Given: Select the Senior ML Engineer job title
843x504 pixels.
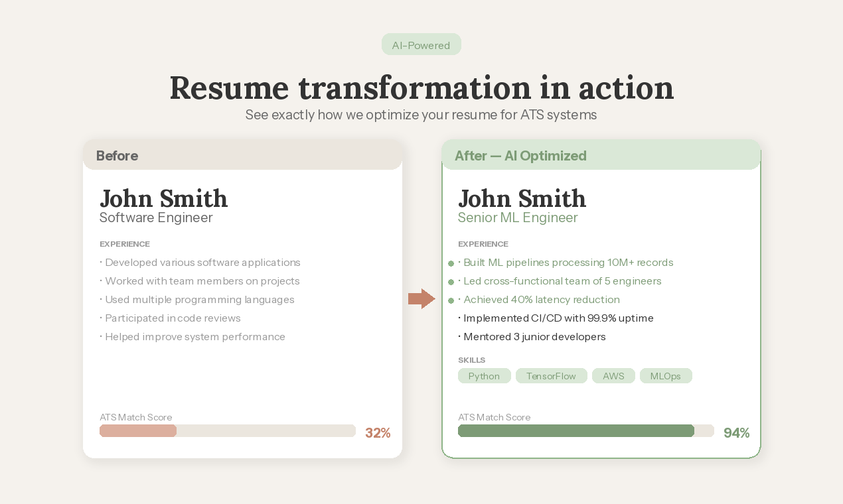Looking at the screenshot, I should 518,218.
